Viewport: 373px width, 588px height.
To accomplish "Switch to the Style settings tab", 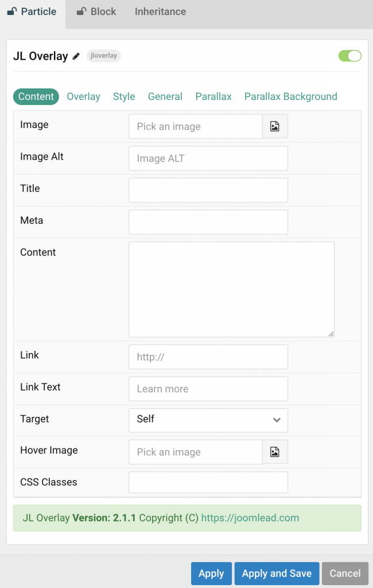I will point(124,96).
